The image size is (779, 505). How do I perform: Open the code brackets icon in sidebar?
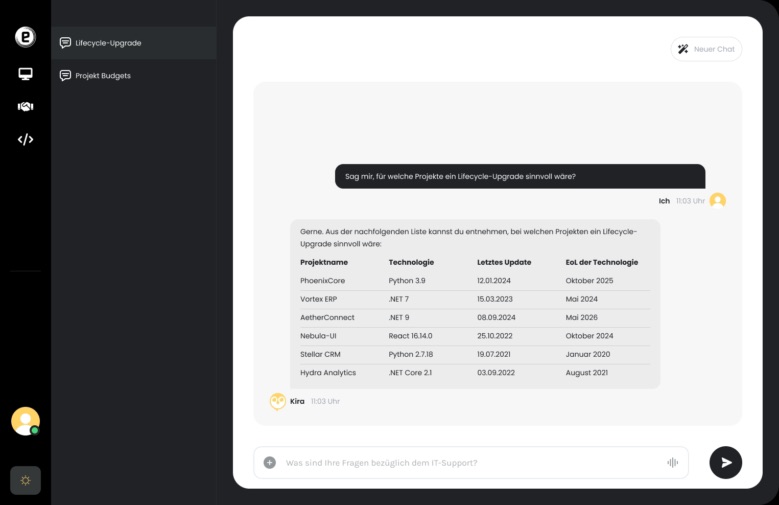[x=25, y=139]
